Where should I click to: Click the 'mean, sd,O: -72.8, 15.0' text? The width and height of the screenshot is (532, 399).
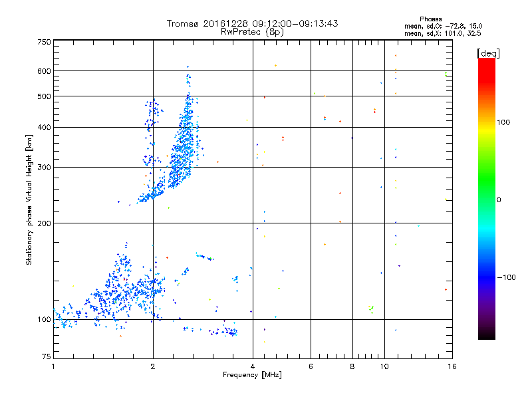443,26
